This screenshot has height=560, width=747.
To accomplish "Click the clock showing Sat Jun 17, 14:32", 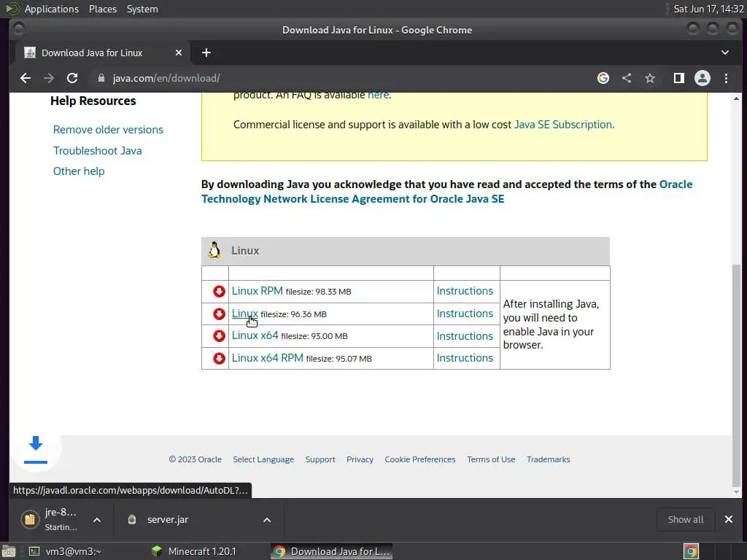I will click(x=708, y=9).
